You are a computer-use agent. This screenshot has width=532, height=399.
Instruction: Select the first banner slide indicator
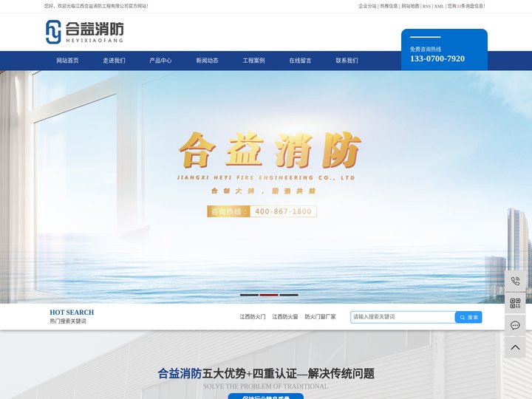pyautogui.click(x=250, y=295)
